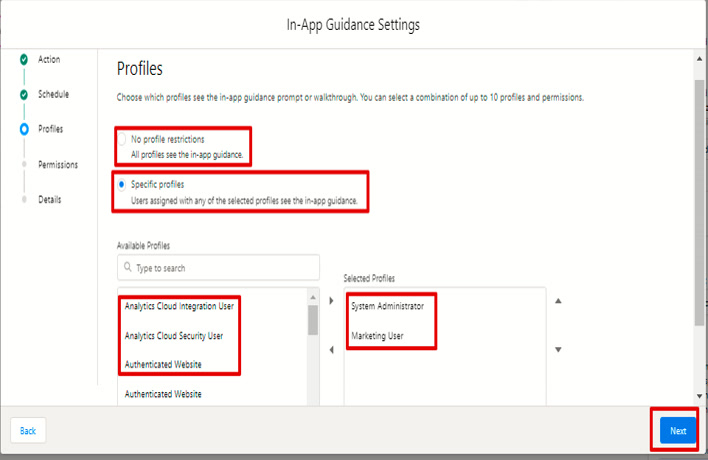Add profile using right-pointing arrow

pos(331,301)
